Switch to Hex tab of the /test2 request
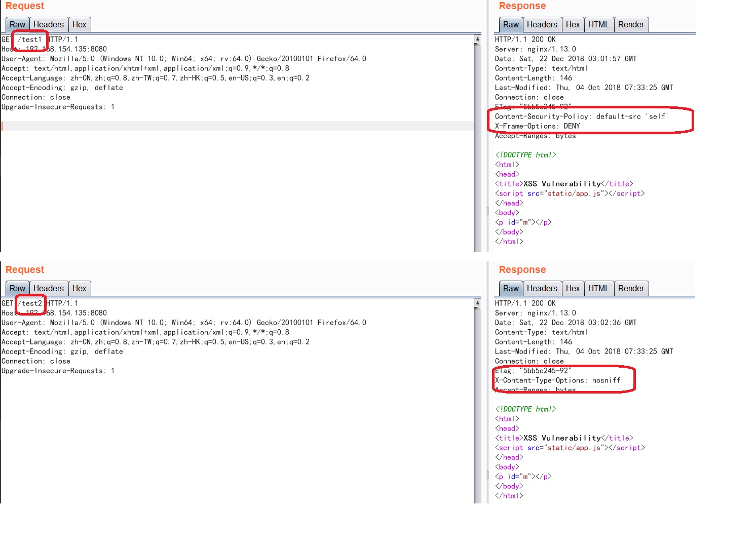 click(79, 288)
